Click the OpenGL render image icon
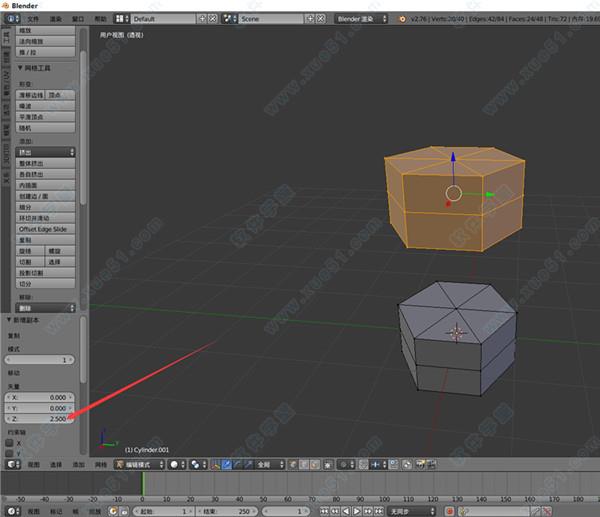 [x=421, y=465]
